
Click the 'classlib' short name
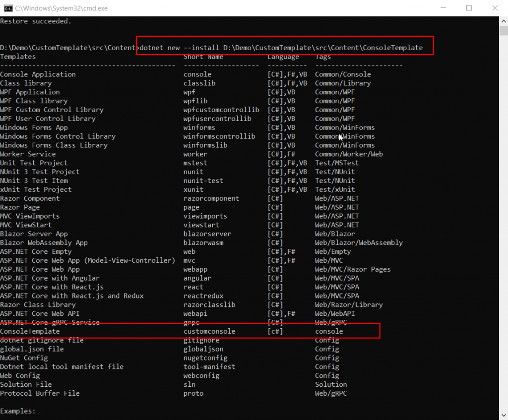coord(199,83)
